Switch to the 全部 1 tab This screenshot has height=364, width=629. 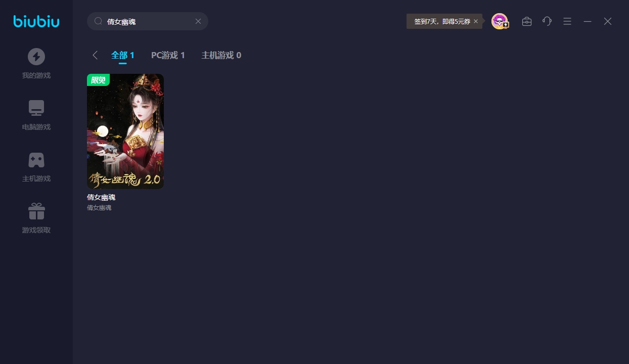pyautogui.click(x=123, y=55)
